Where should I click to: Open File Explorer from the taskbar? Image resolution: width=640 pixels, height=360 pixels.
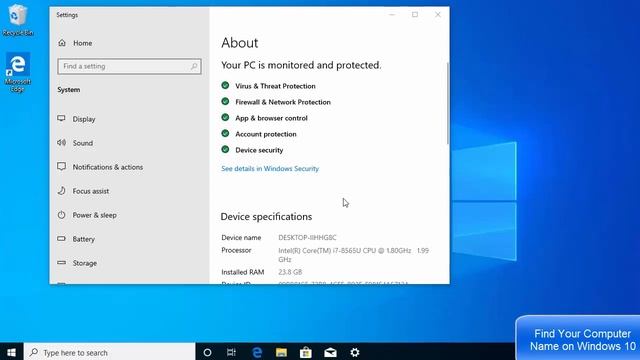(x=281, y=352)
